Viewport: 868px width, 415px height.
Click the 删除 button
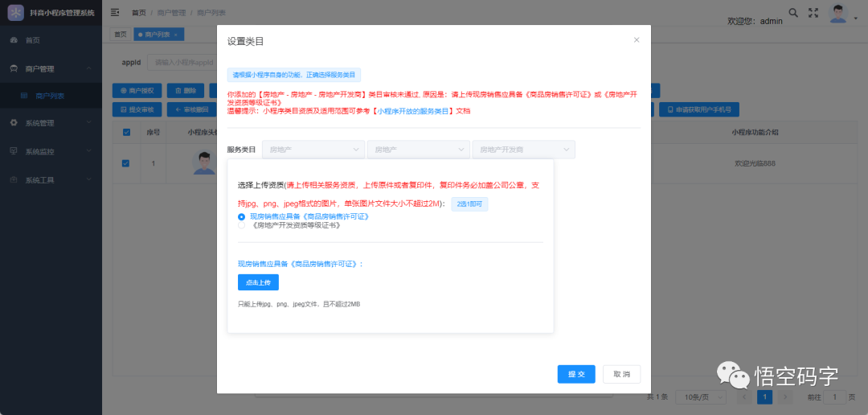tap(185, 90)
